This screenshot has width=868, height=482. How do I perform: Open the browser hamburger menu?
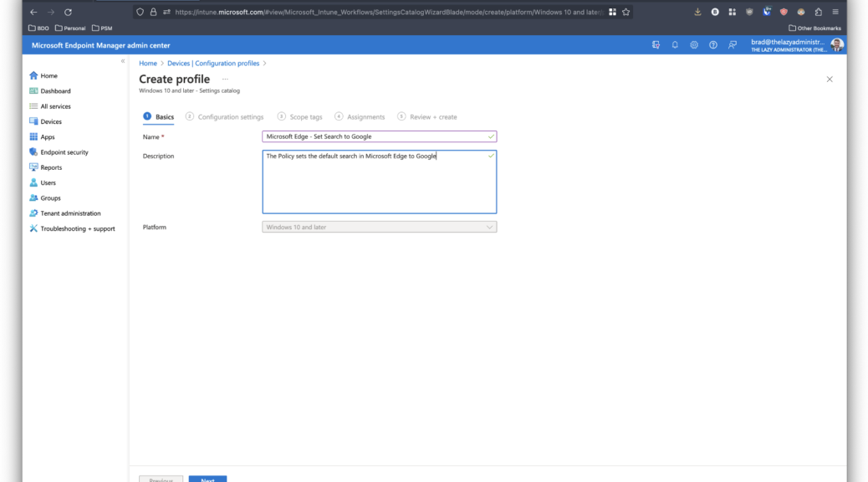pyautogui.click(x=835, y=12)
